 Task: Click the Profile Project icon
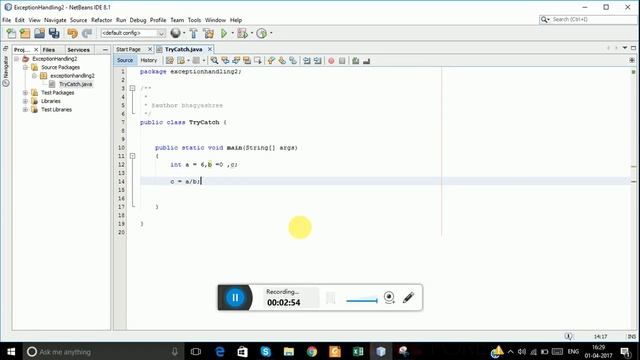[262, 33]
